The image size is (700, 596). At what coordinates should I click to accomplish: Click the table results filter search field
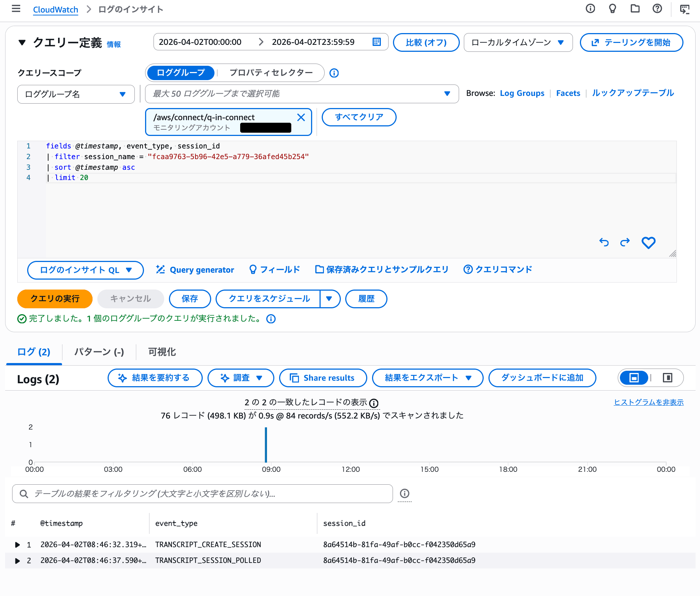202,493
